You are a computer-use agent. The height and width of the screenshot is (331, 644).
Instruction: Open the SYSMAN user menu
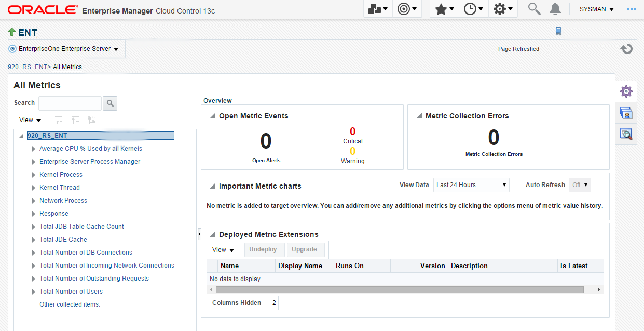[x=596, y=9]
